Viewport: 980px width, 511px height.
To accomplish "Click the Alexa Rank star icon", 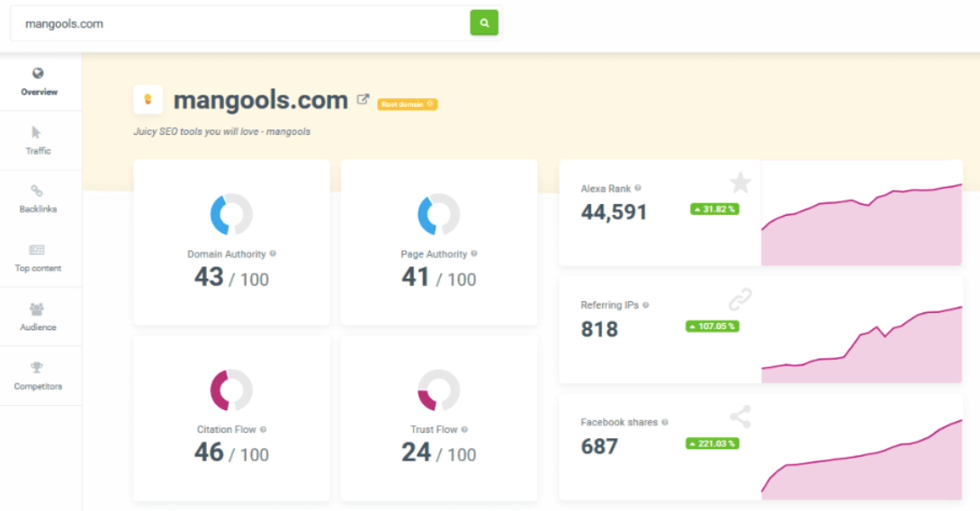I will (x=741, y=183).
